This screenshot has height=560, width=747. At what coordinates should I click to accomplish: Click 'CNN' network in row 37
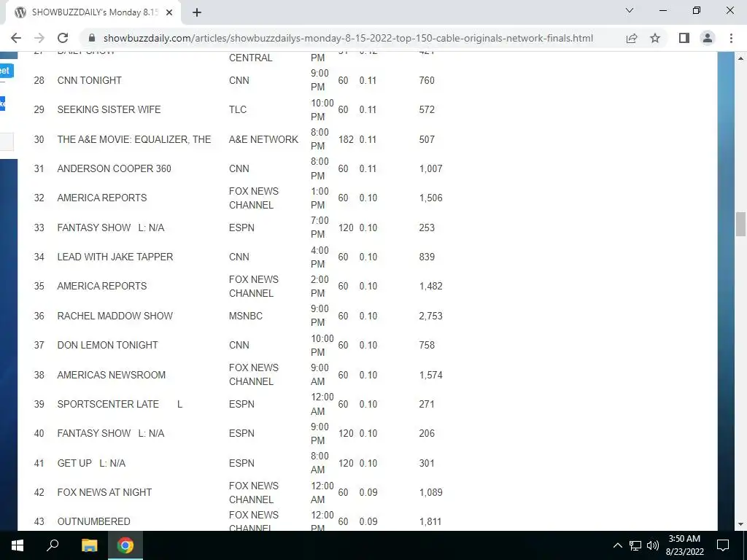point(239,345)
